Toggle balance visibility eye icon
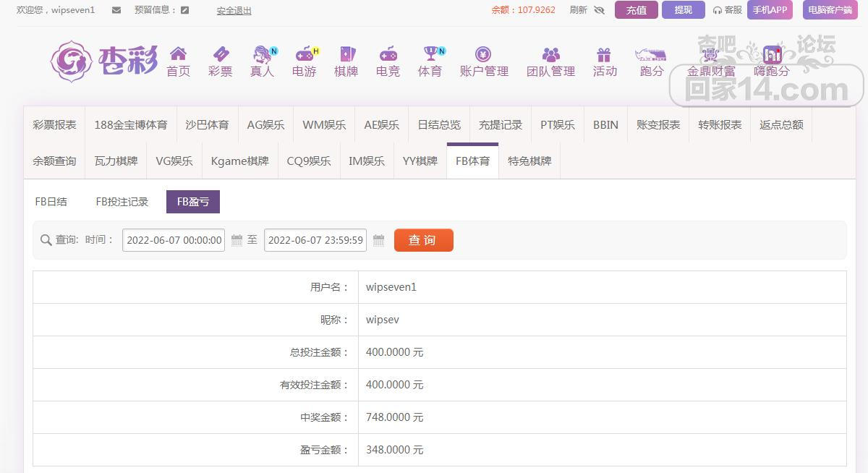The image size is (868, 473). tap(599, 10)
